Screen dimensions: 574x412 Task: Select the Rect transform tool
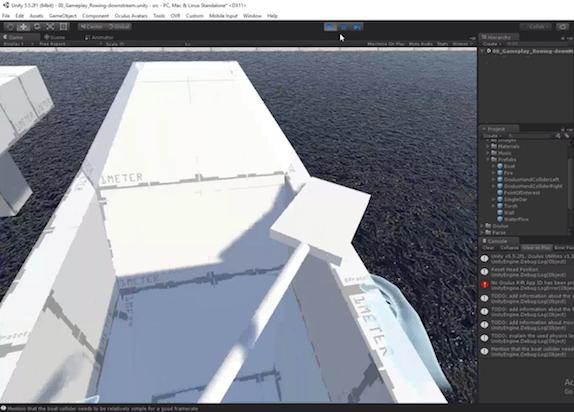click(x=63, y=27)
